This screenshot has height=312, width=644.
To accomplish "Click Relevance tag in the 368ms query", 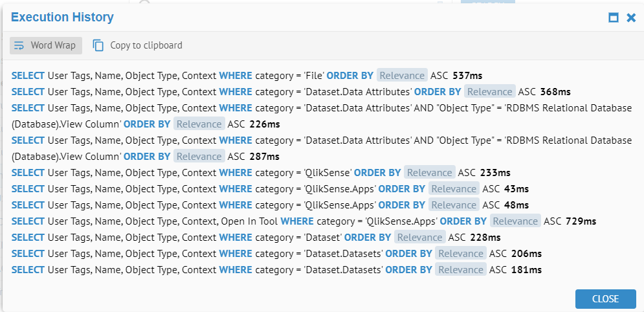I will pos(490,91).
